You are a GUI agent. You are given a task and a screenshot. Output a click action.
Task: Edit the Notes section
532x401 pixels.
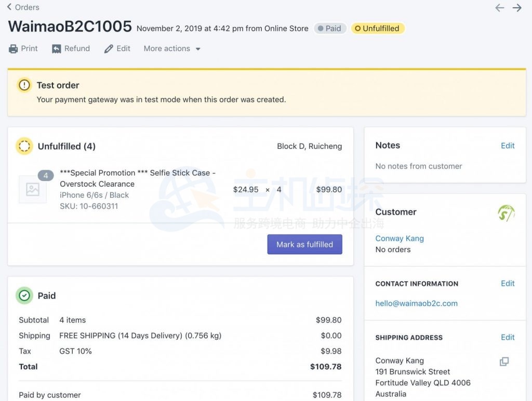pos(508,146)
